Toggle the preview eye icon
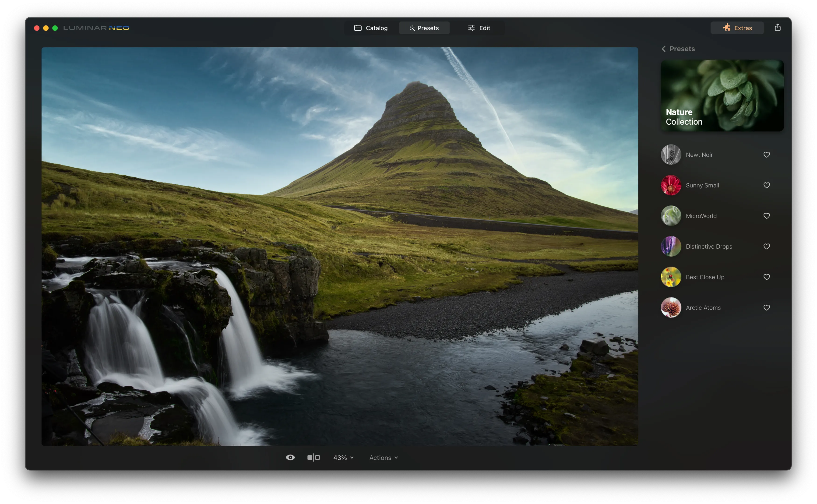Screen dimensions: 817x504 pyautogui.click(x=290, y=458)
